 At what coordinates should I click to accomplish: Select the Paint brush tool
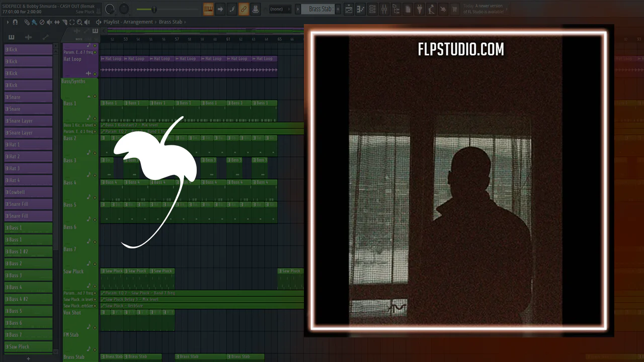tap(34, 22)
